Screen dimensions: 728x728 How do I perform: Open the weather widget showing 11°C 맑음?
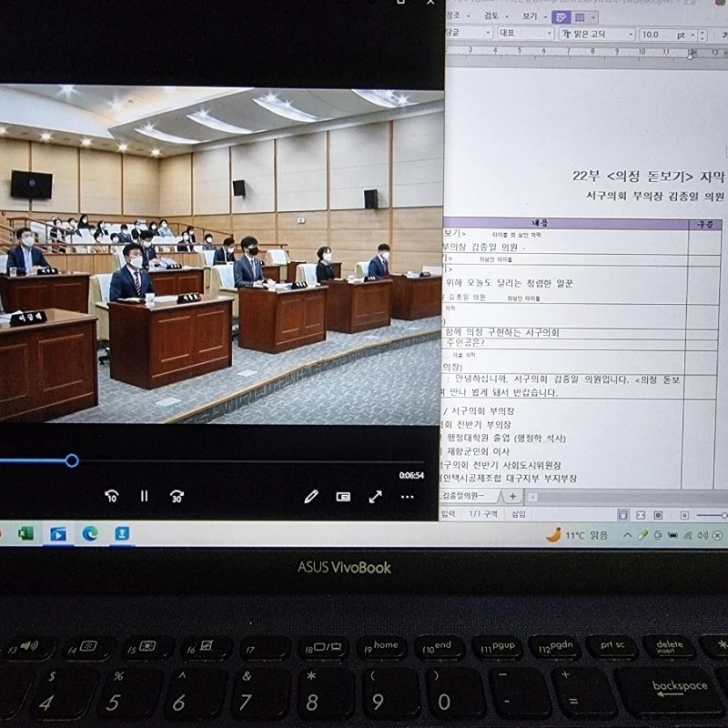click(577, 535)
